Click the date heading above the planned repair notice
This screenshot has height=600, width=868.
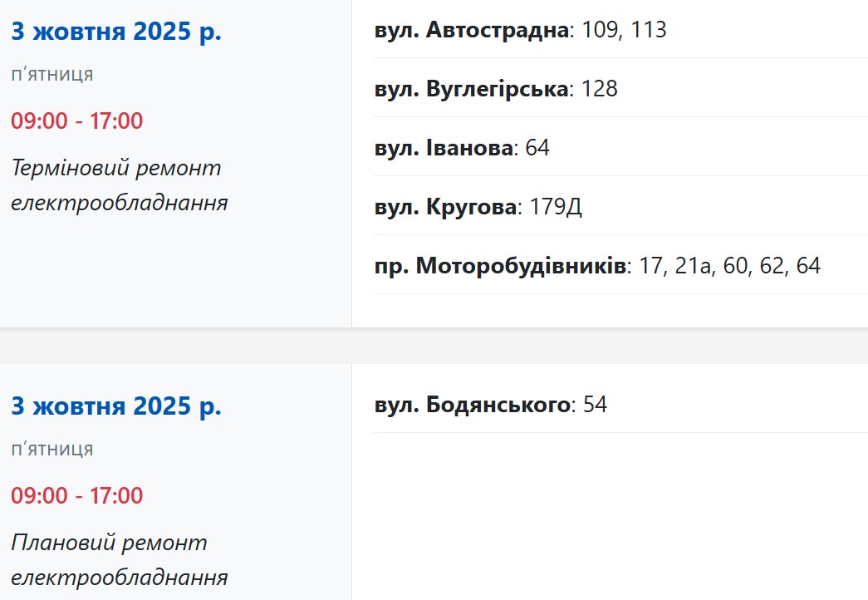click(x=116, y=407)
